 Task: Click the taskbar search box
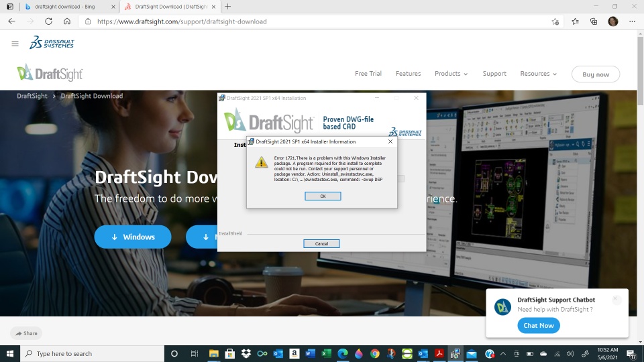(x=93, y=353)
